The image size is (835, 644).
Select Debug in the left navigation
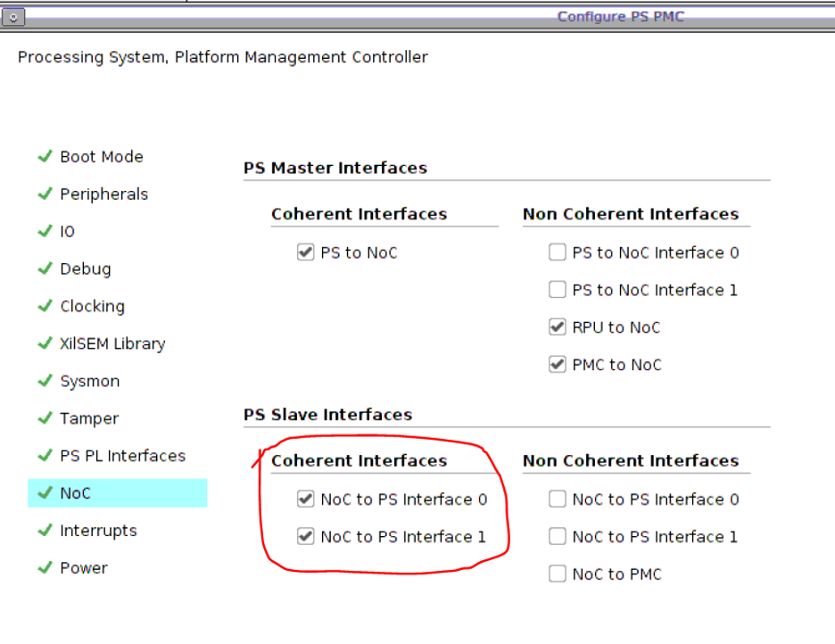(x=85, y=269)
